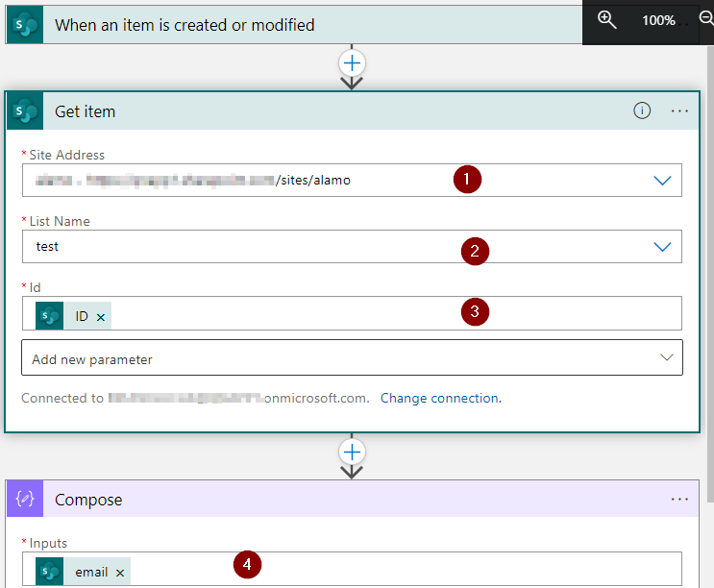Click inside the Compose Inputs field
714x588 pixels.
(x=352, y=569)
